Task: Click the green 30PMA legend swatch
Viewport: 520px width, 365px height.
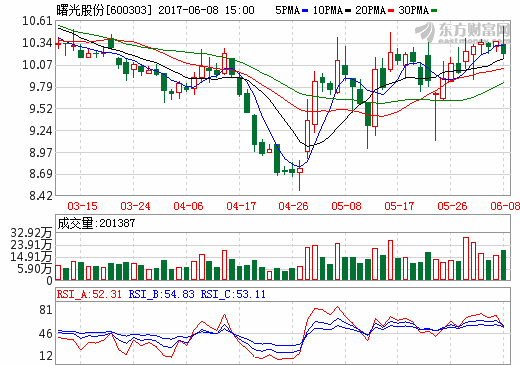Action: 434,11
